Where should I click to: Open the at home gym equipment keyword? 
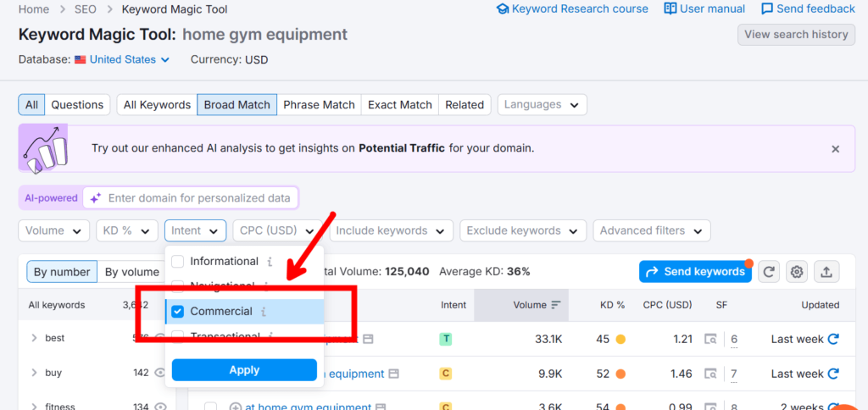[x=308, y=407]
